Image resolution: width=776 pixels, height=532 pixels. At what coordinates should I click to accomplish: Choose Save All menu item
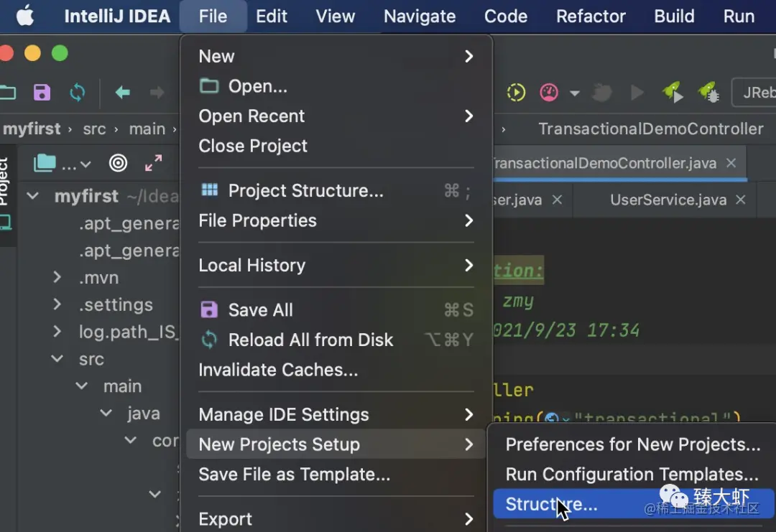(x=336, y=310)
